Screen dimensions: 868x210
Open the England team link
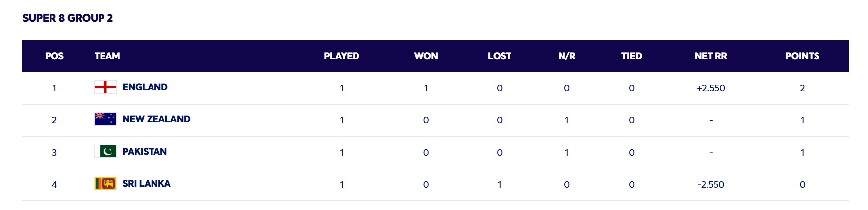(145, 87)
